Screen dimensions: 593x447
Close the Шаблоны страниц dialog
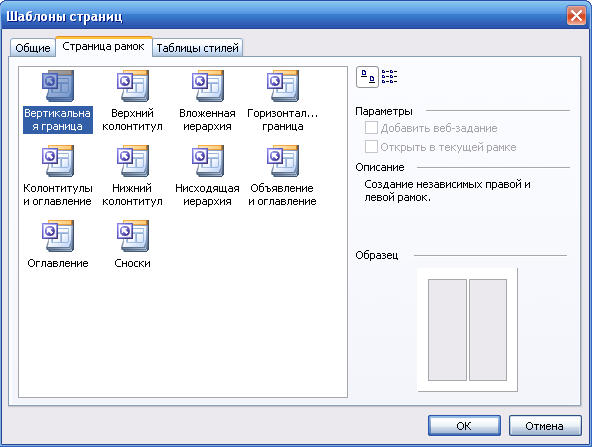click(x=576, y=16)
